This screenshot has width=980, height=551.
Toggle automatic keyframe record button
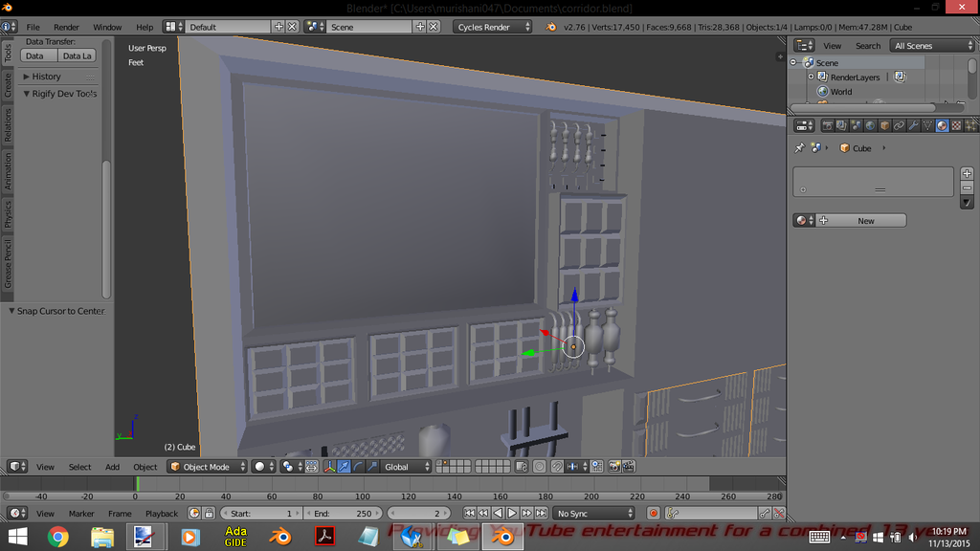tap(653, 514)
